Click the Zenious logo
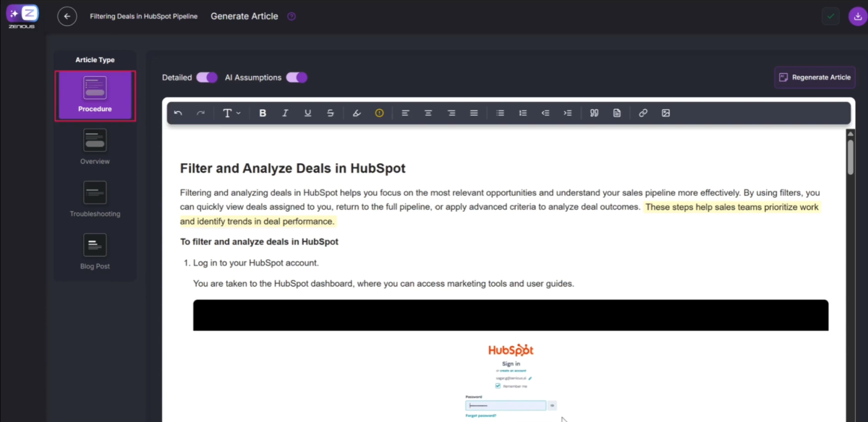Screen dimensions: 868x422 pyautogui.click(x=22, y=16)
